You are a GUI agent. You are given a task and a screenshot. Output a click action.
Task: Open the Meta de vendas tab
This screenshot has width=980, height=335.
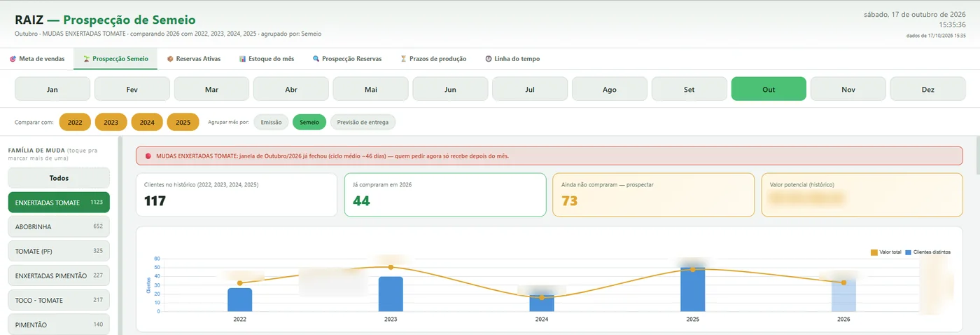click(x=36, y=59)
